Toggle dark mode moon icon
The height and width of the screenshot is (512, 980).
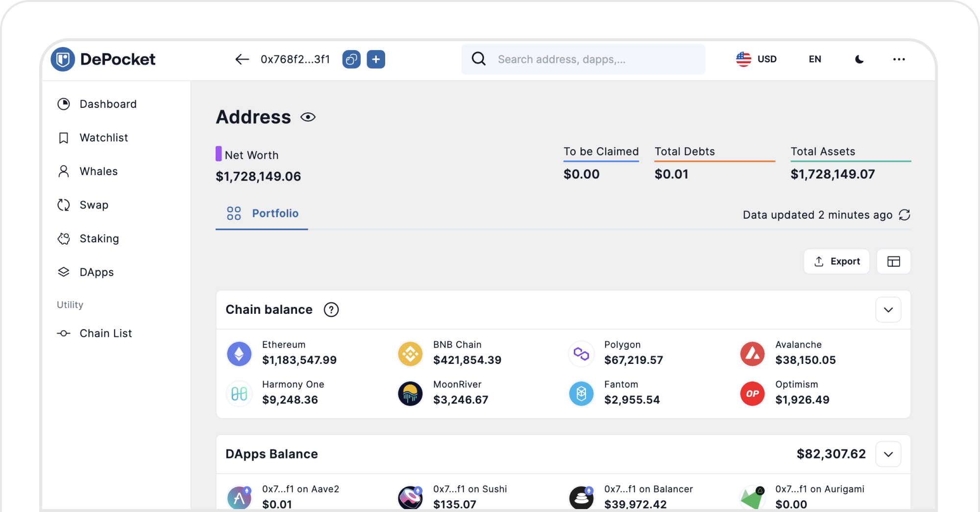859,59
